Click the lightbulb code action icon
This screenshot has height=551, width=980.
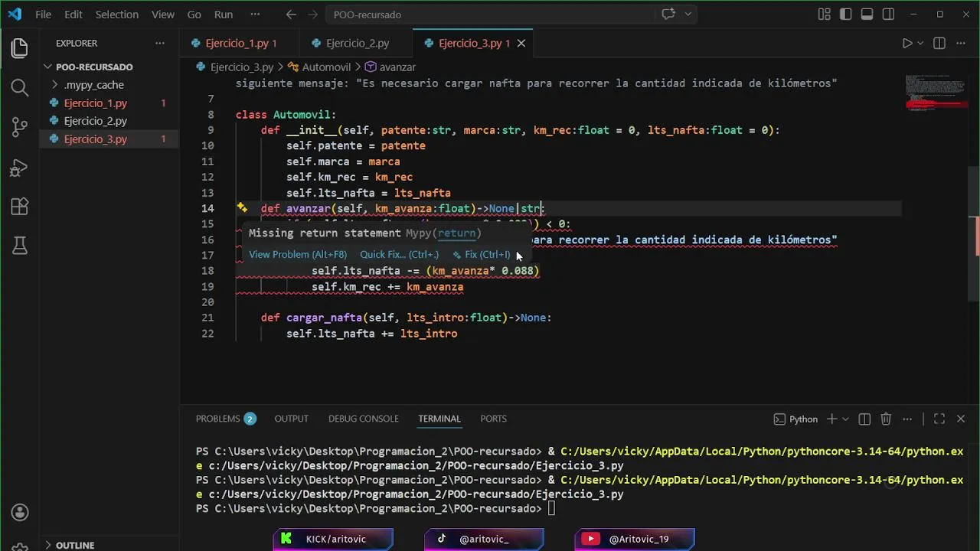pos(242,208)
